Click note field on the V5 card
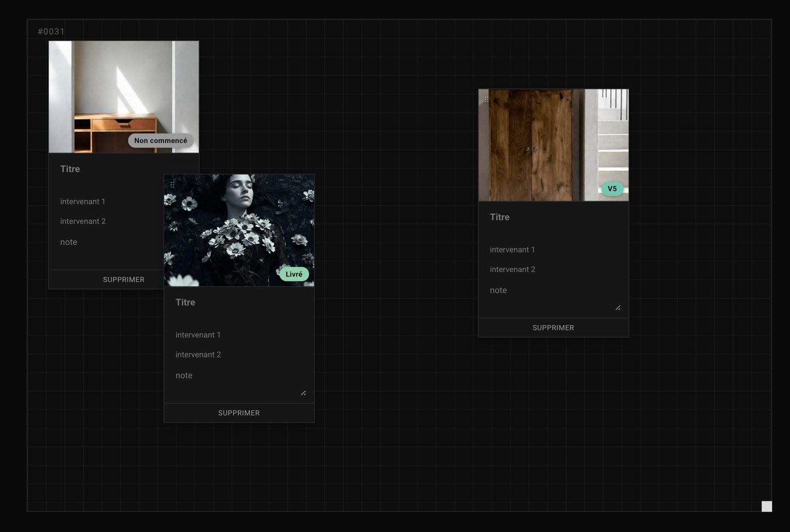 555,297
